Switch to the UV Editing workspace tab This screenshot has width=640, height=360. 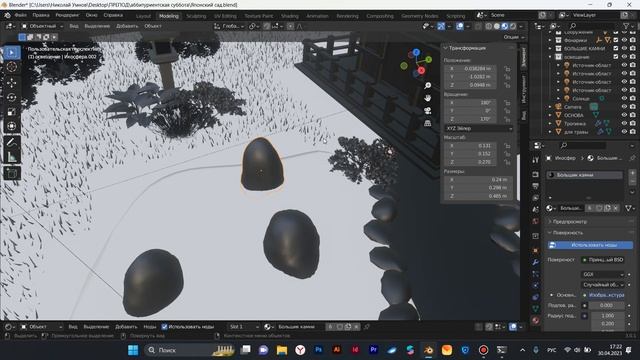click(225, 16)
